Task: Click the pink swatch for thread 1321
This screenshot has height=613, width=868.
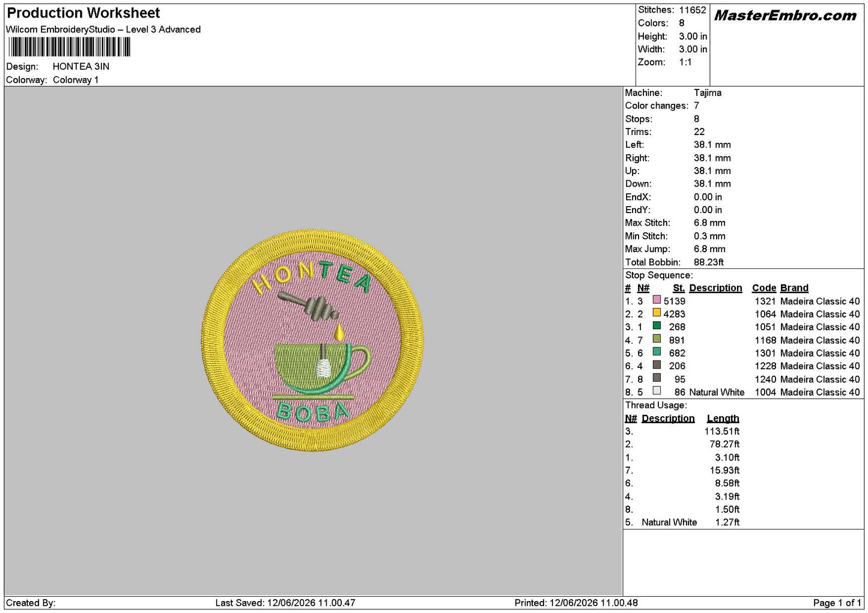Action: point(657,300)
